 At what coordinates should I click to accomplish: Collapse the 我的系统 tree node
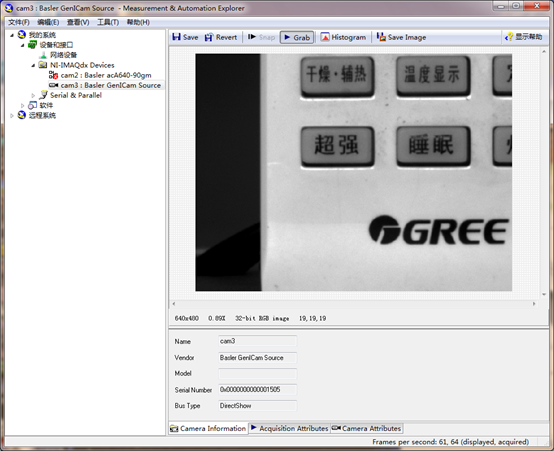(x=12, y=35)
